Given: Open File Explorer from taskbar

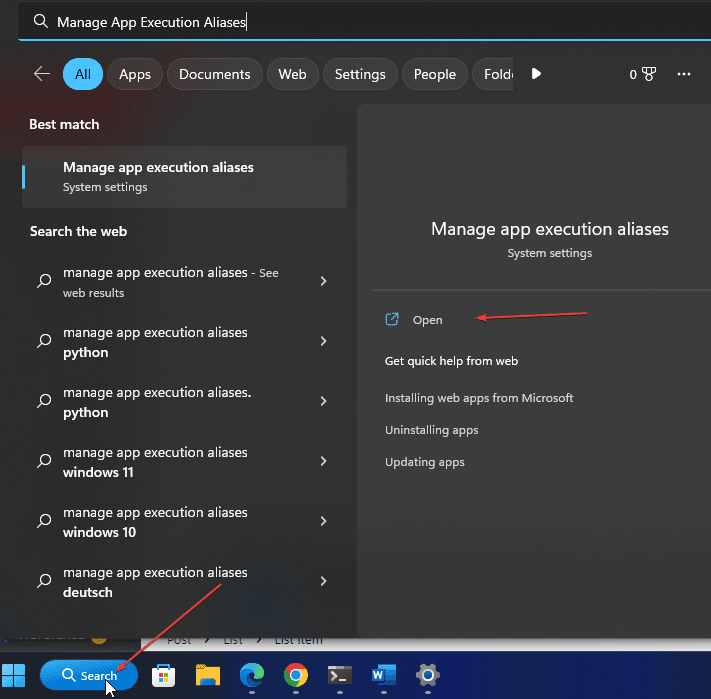Looking at the screenshot, I should click(208, 675).
